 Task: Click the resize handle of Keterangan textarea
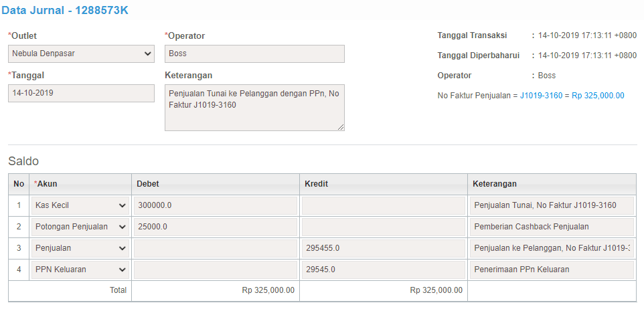point(341,128)
